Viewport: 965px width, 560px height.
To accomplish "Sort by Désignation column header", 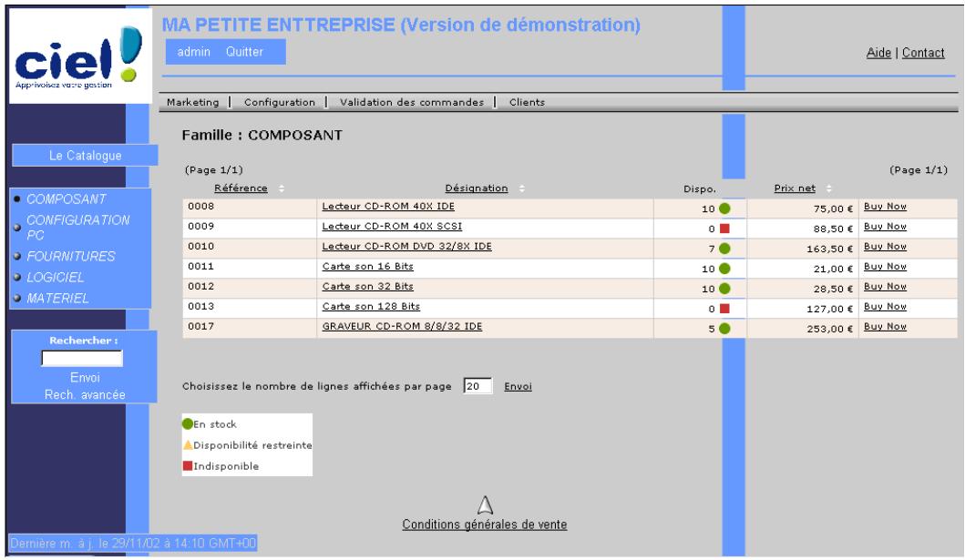I will tap(477, 188).
